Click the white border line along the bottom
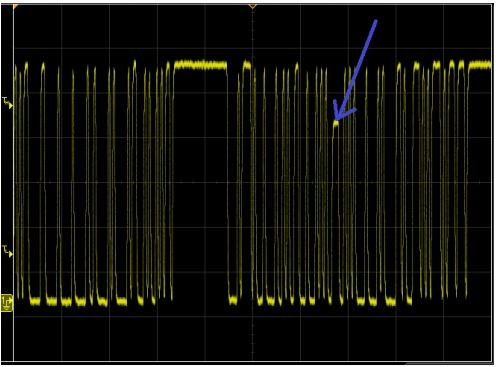498x367 pixels. coord(253,362)
